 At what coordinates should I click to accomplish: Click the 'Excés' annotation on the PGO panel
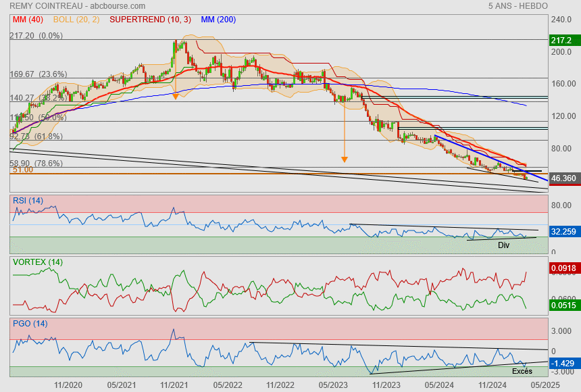[522, 371]
